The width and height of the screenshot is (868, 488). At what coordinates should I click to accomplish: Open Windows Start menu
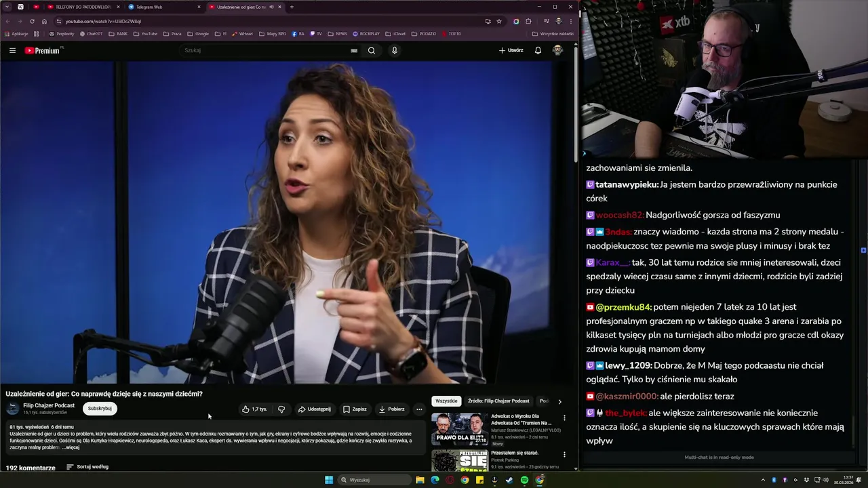point(329,480)
